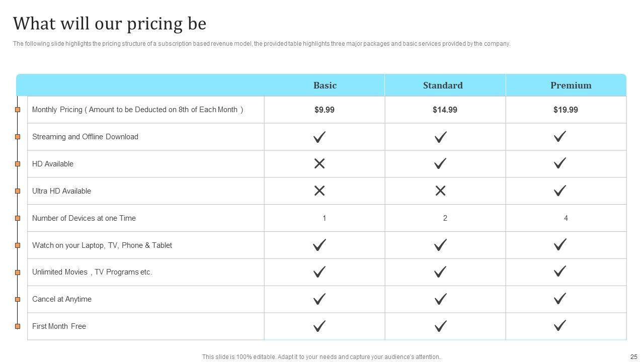Select the Basic column header
Screen dimensions: 644x362
[325, 85]
